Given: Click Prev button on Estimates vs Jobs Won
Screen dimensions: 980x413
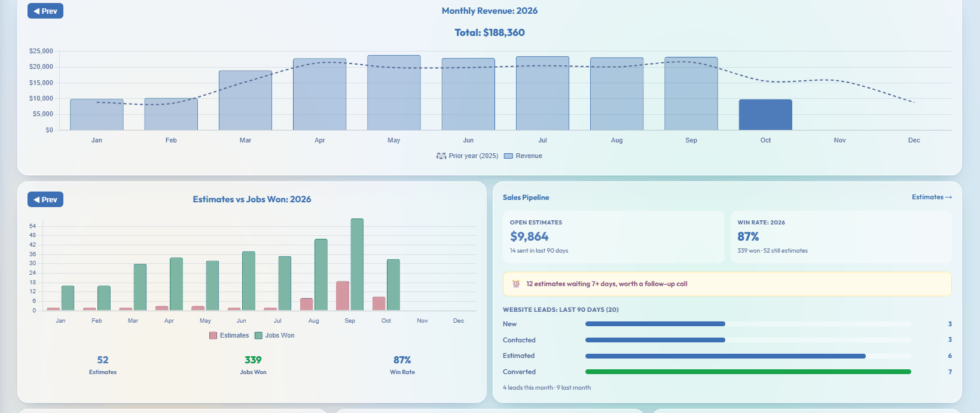Looking at the screenshot, I should pos(45,199).
